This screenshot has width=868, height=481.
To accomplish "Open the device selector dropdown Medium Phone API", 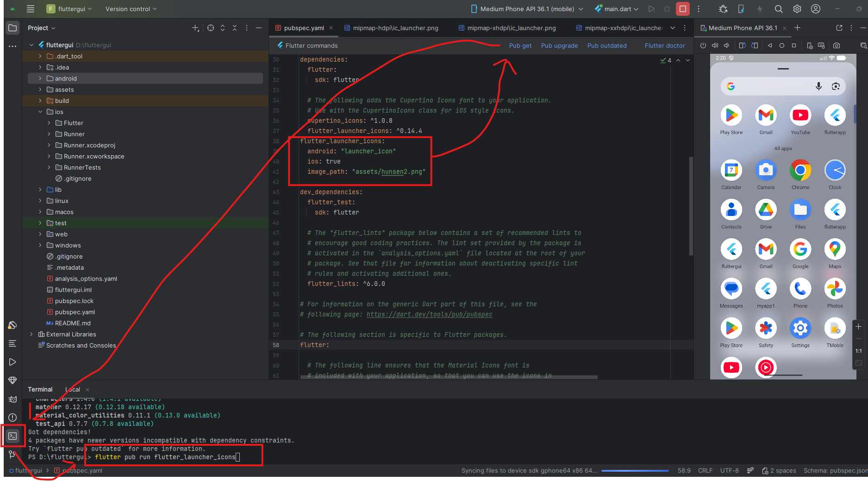I will click(527, 9).
